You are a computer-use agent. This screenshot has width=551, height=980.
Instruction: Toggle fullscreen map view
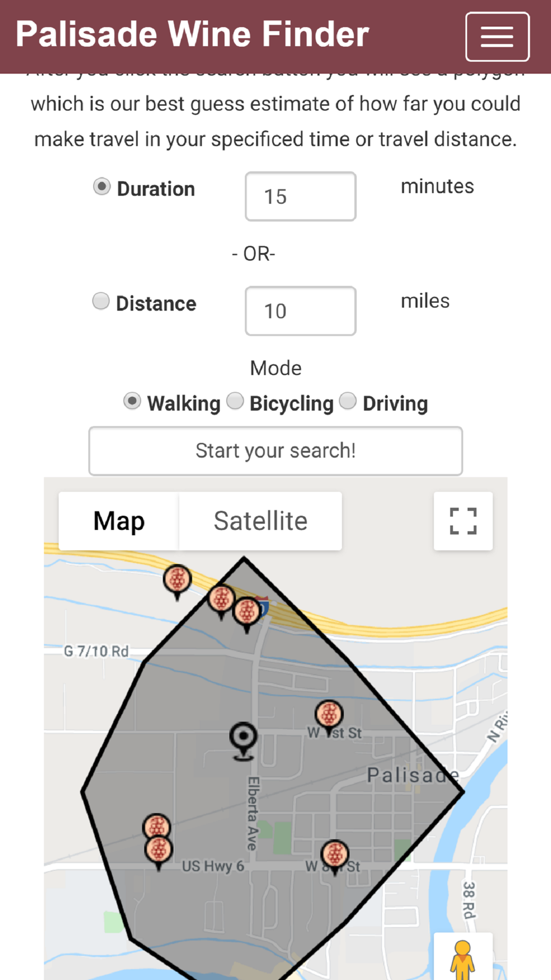coord(463,521)
